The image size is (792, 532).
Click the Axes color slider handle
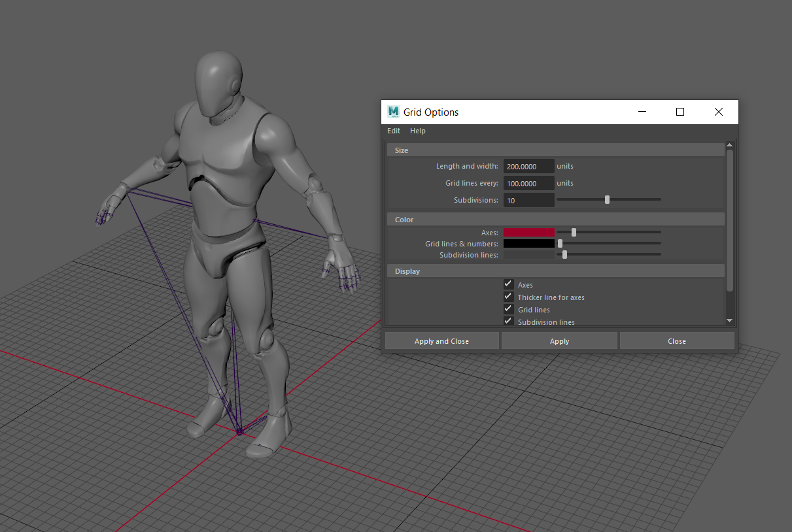(x=574, y=232)
